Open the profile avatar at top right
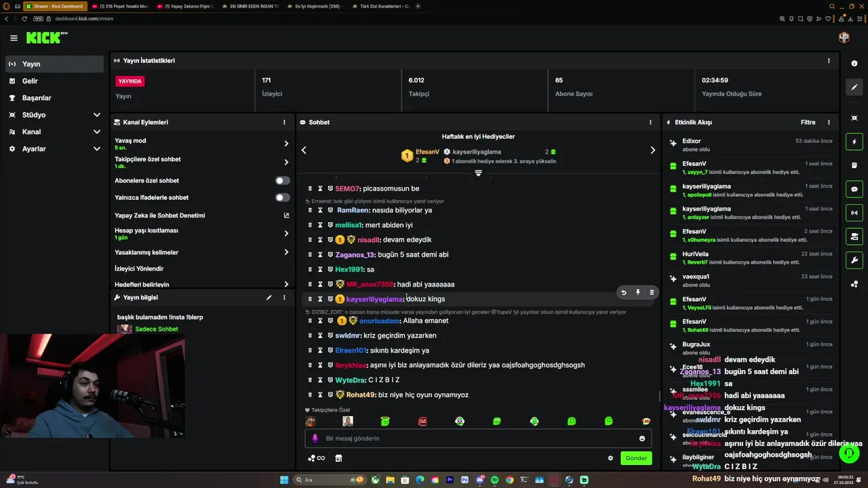 point(844,38)
